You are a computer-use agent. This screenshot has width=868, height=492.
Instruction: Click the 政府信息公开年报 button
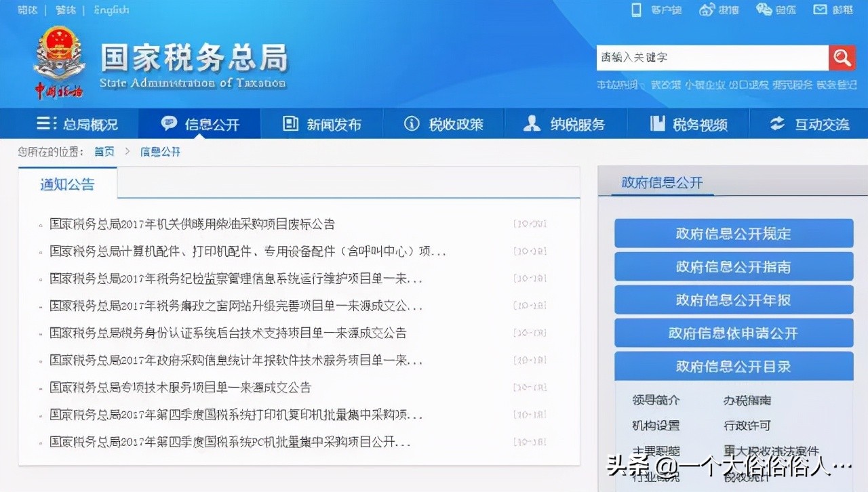(733, 300)
